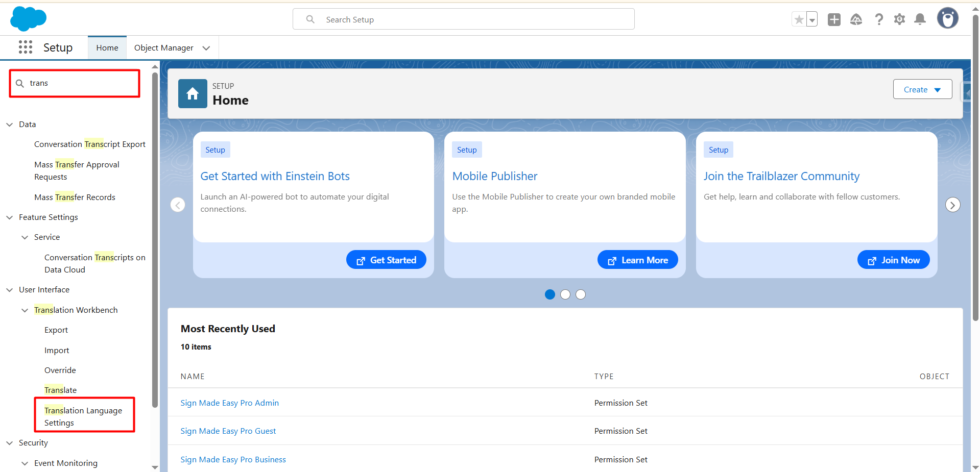Click the Quick Find box containing trans
980x472 pixels.
point(75,83)
